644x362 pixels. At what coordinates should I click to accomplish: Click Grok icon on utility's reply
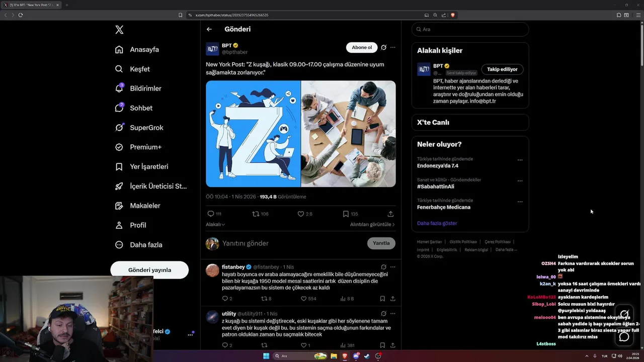click(383, 314)
